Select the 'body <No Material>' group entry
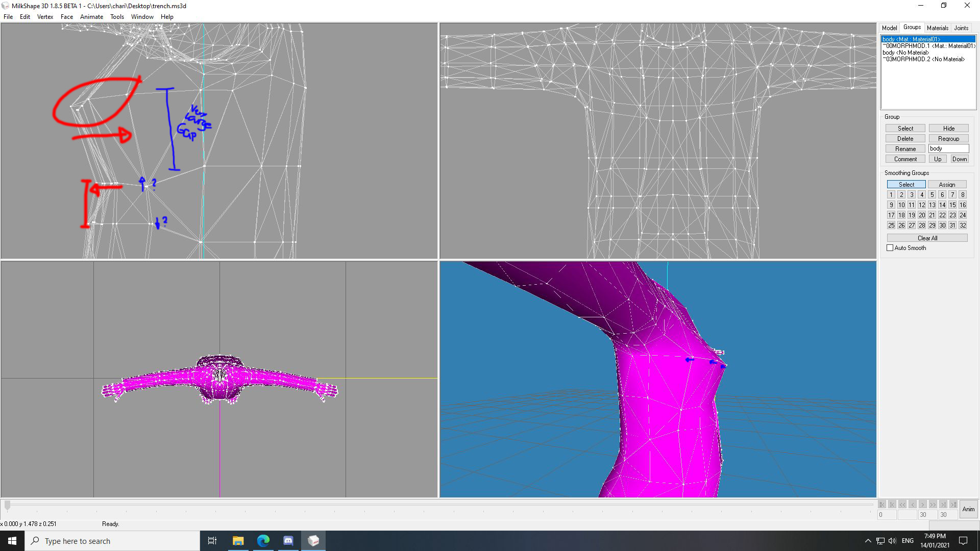Viewport: 980px width, 551px height. pyautogui.click(x=928, y=53)
